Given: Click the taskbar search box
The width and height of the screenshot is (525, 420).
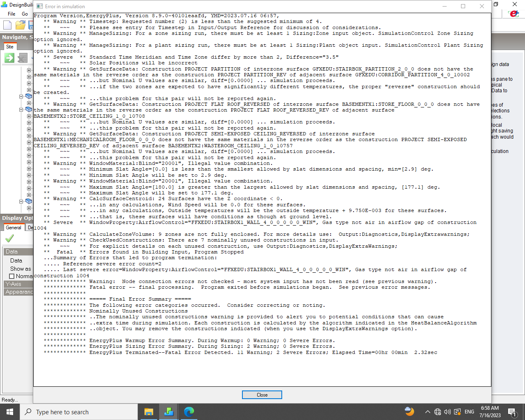Looking at the screenshot, I should click(x=79, y=412).
